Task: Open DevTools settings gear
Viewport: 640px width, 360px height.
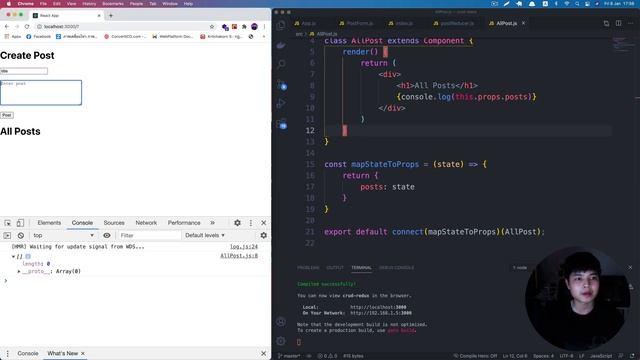Action: (x=237, y=223)
